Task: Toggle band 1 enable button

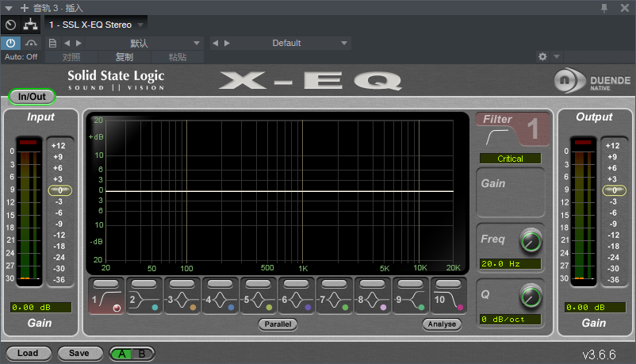Action: point(105,284)
